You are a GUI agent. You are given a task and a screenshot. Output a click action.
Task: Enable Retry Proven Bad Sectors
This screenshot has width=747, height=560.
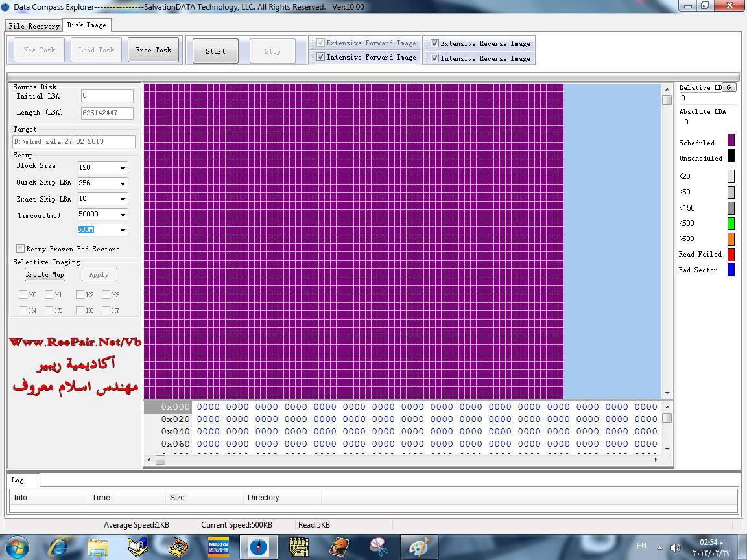click(x=21, y=249)
